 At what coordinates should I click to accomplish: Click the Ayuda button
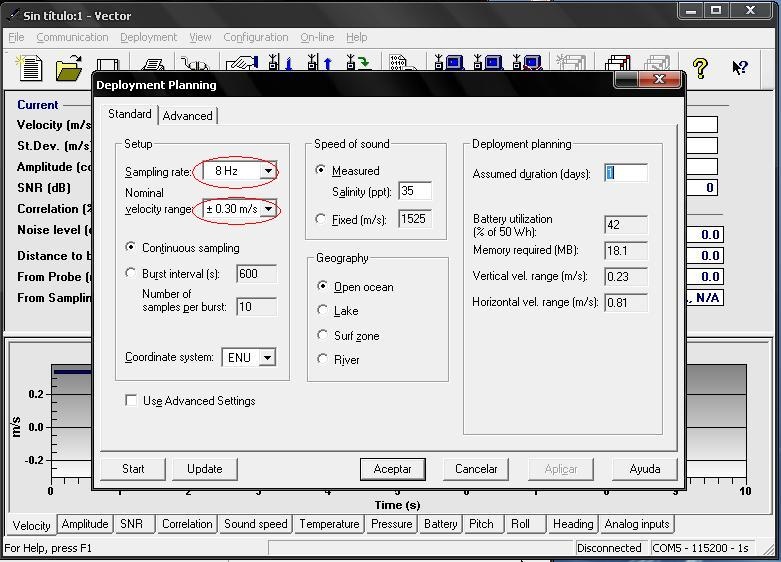(645, 469)
